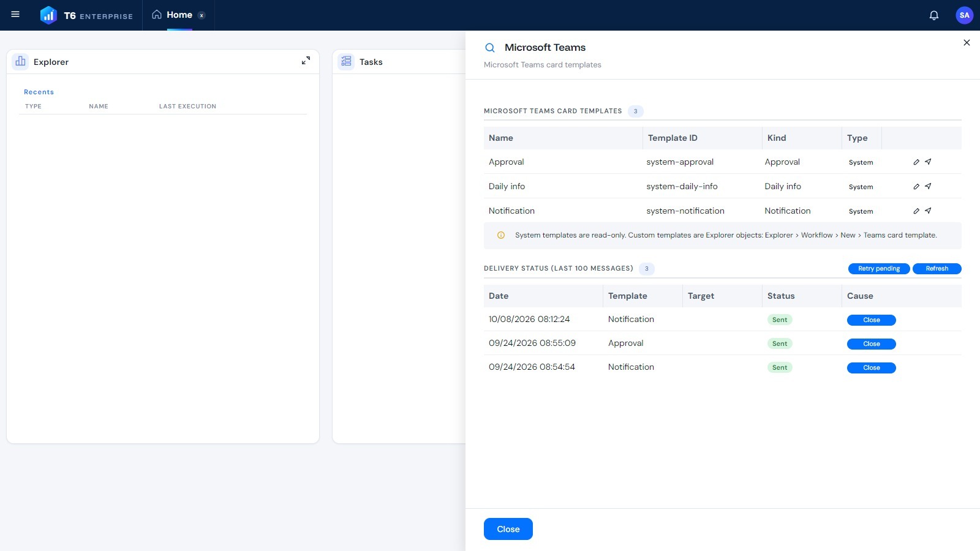Click the Refresh button
This screenshot has width=980, height=551.
point(937,269)
